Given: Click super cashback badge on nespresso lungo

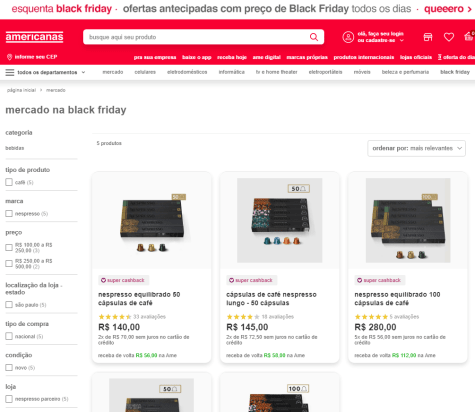Looking at the screenshot, I should pos(251,280).
